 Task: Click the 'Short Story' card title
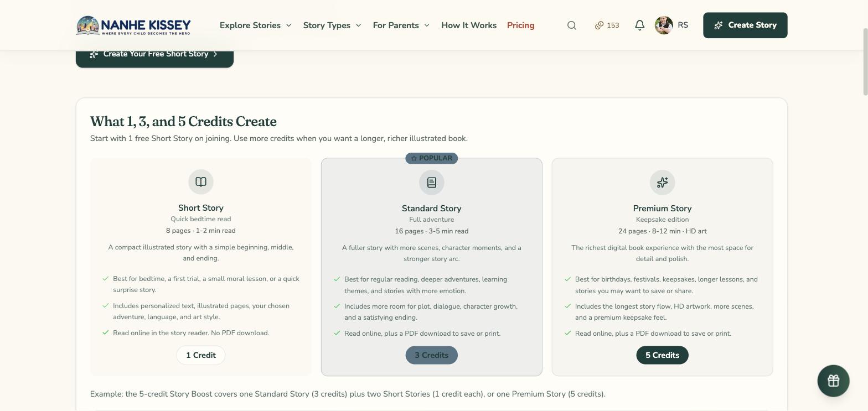coord(201,208)
